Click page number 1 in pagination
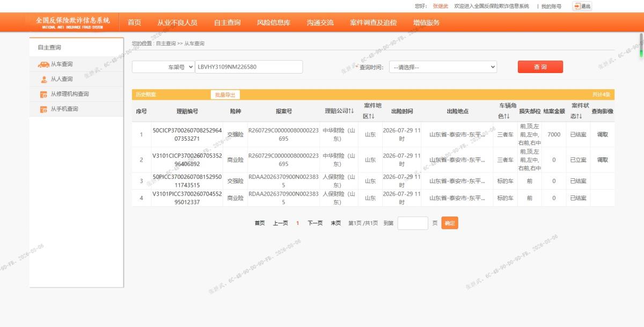644x327 pixels. pos(298,223)
